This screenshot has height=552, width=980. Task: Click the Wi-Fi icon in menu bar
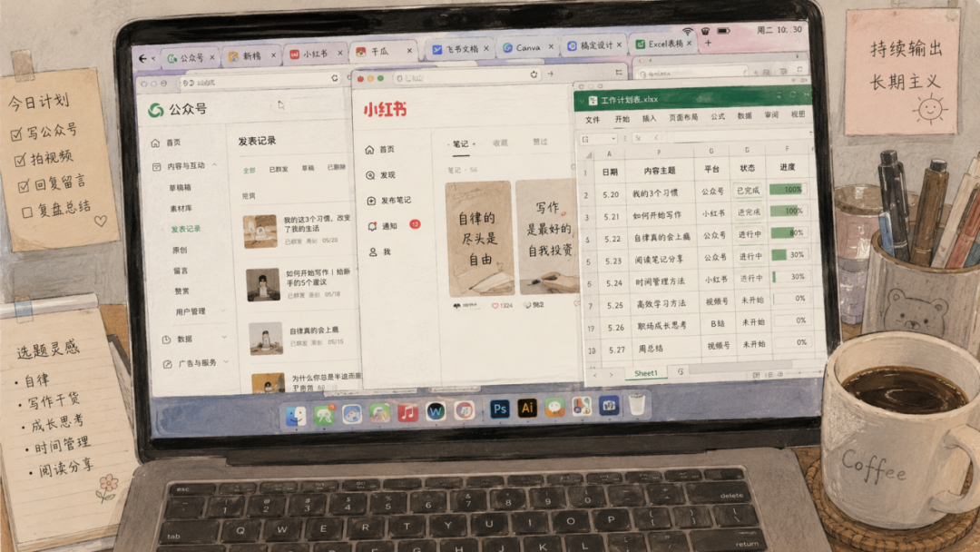point(688,31)
